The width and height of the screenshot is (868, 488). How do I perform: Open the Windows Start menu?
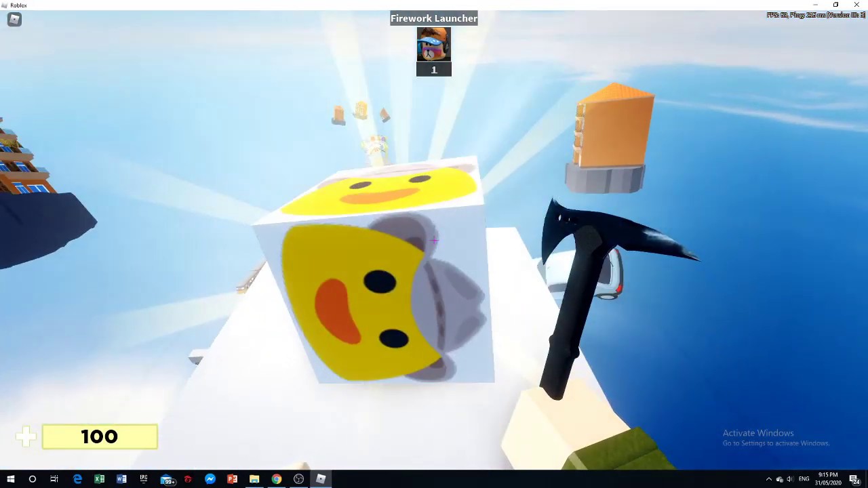point(10,479)
